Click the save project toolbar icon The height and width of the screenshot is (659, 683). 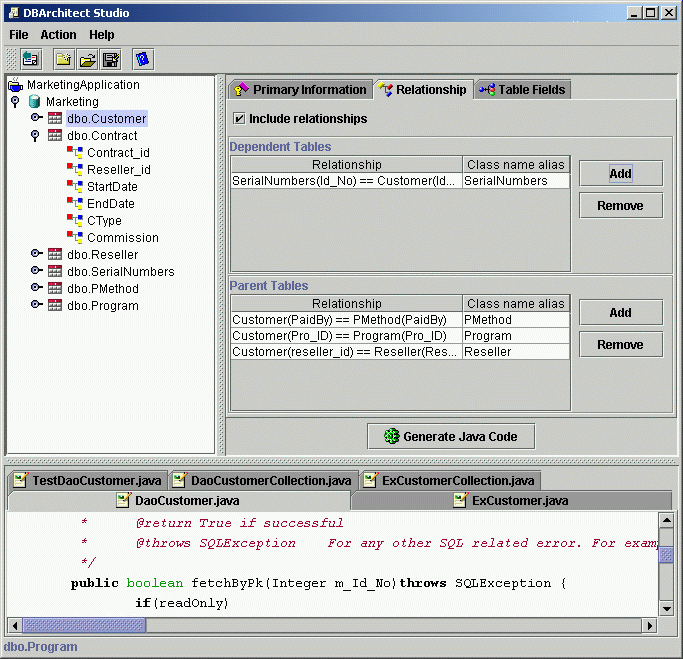tap(111, 59)
